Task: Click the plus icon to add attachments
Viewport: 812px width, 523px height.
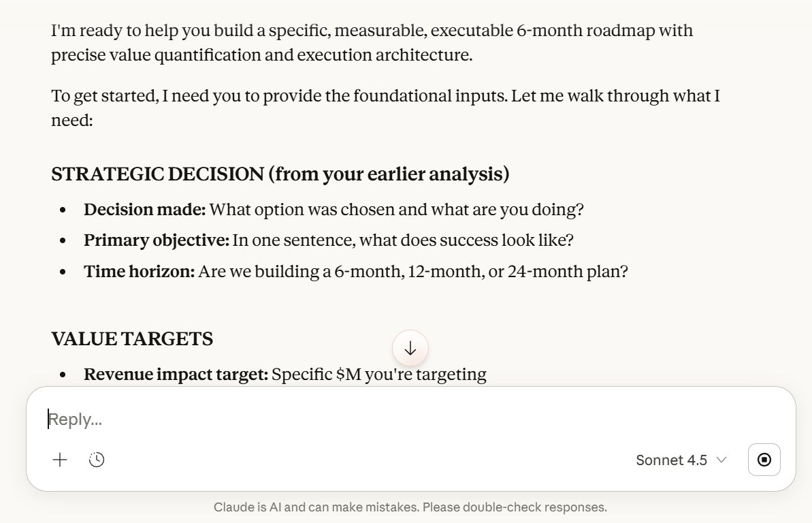Action: [60, 460]
